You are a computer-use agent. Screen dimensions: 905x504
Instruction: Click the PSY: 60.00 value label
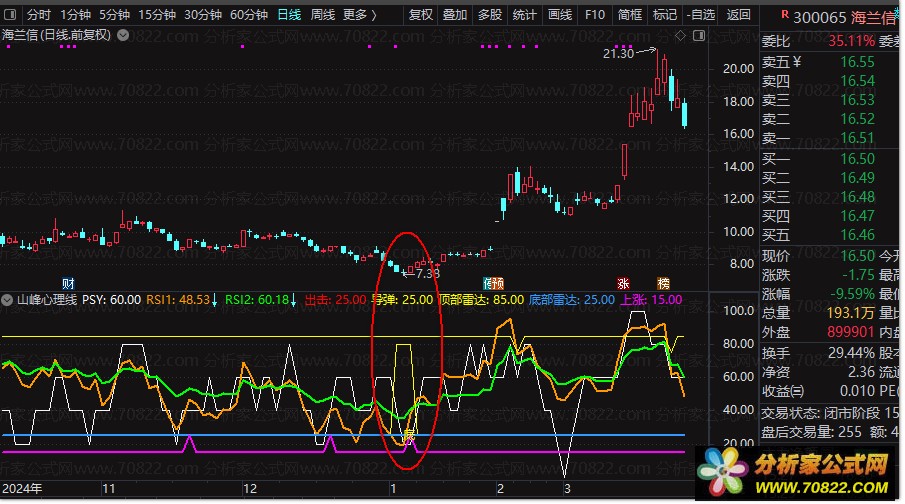[111, 300]
